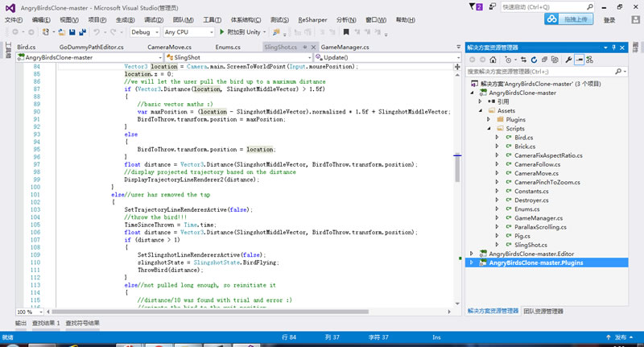Close the SlingShot.cs tab

(313, 47)
